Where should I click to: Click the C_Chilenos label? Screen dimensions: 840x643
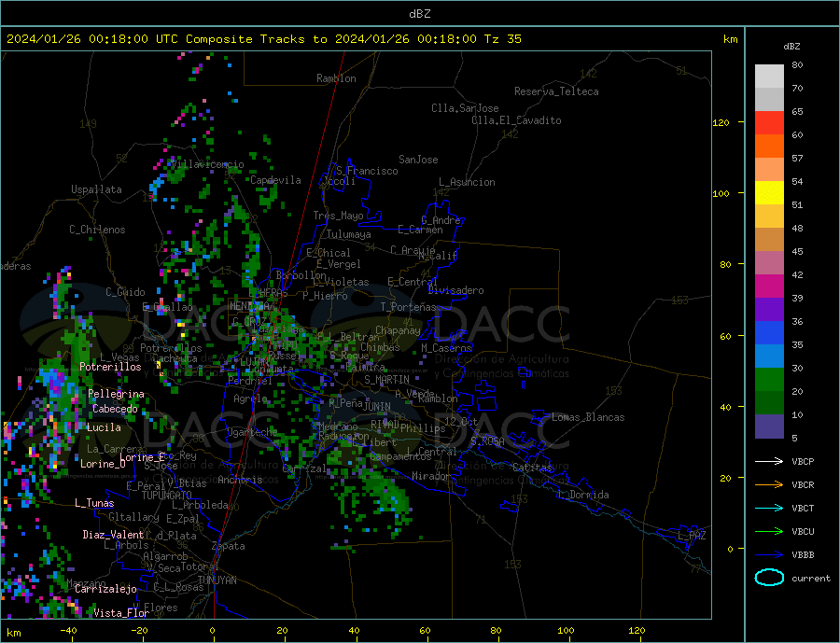pos(97,230)
